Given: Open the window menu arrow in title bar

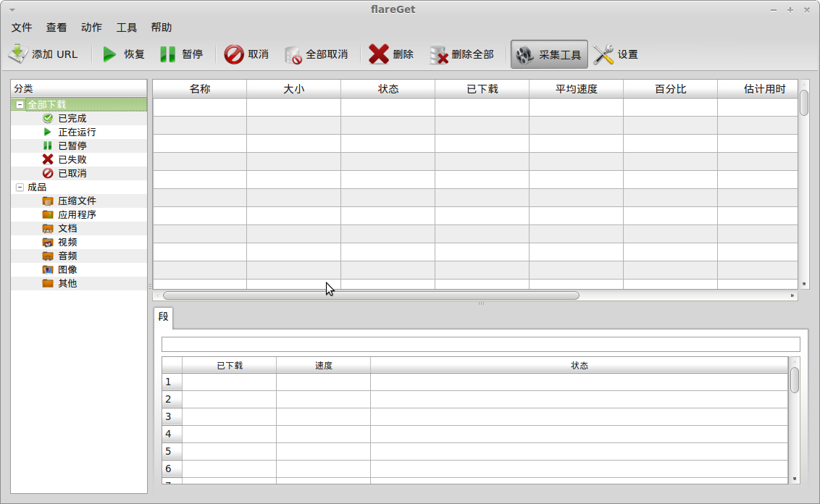Looking at the screenshot, I should (12, 9).
